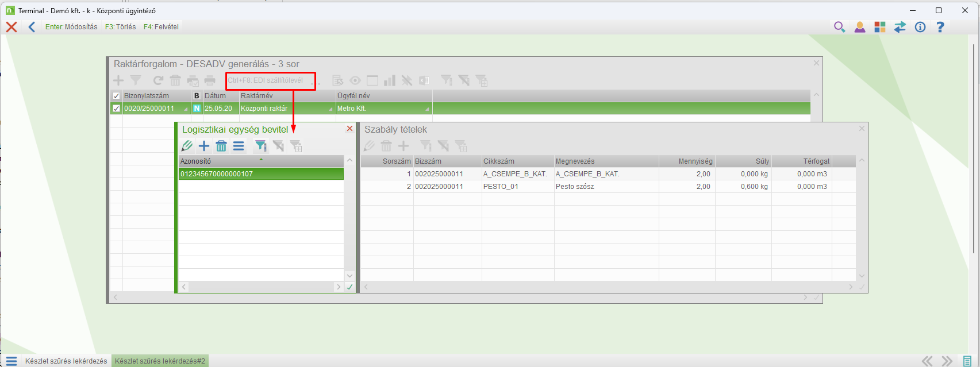
Task: Delete logistics unit with trash icon
Action: tap(221, 146)
